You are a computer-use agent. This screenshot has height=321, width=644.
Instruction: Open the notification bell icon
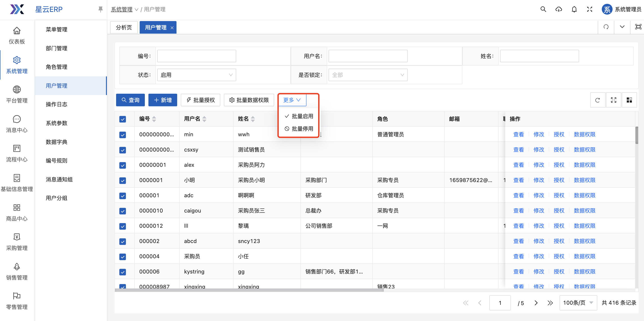coord(574,9)
